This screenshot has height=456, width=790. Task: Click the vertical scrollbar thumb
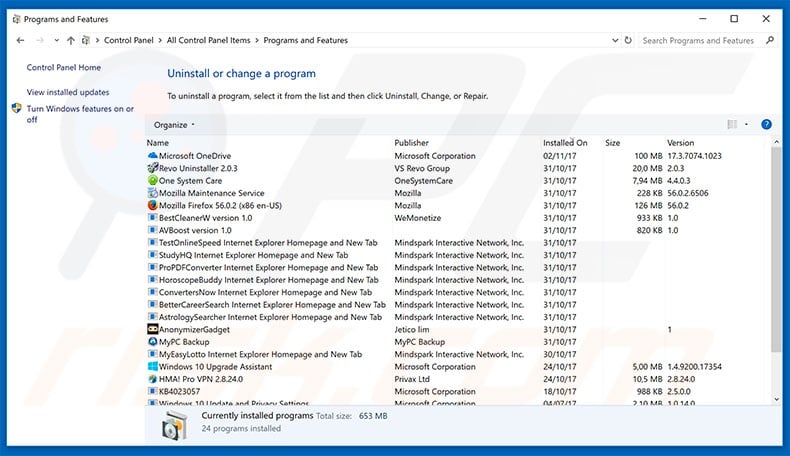(776, 249)
